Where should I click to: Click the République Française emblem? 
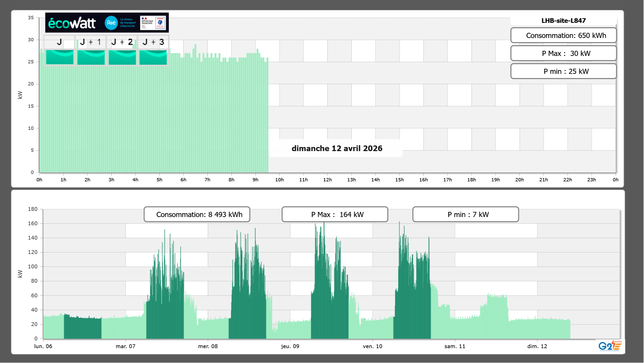(147, 23)
